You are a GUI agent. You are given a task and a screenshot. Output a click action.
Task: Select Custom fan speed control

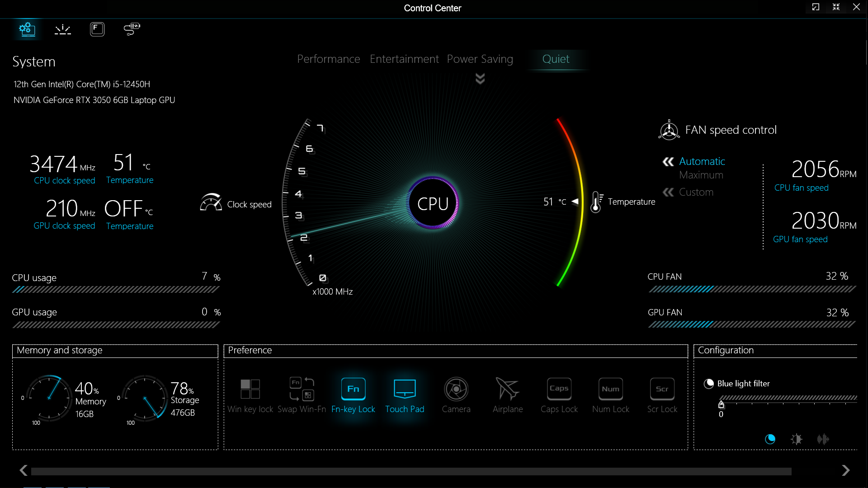pyautogui.click(x=696, y=192)
